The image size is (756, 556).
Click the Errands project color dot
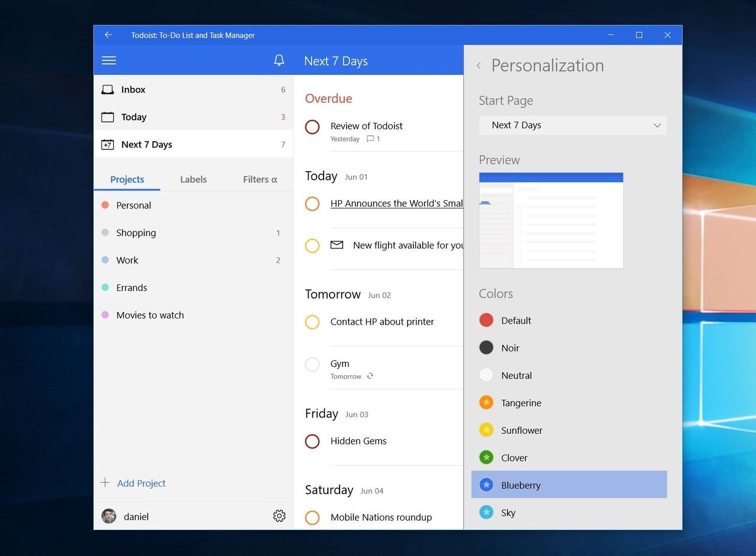[105, 287]
